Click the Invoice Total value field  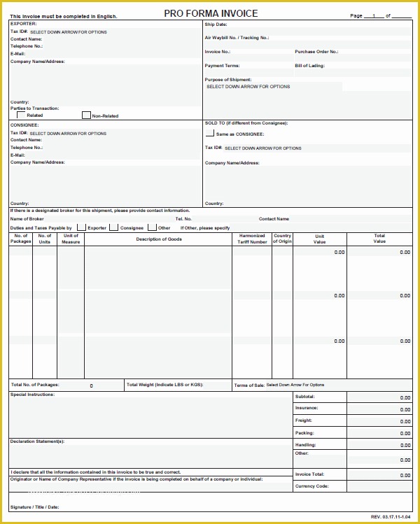tap(379, 475)
